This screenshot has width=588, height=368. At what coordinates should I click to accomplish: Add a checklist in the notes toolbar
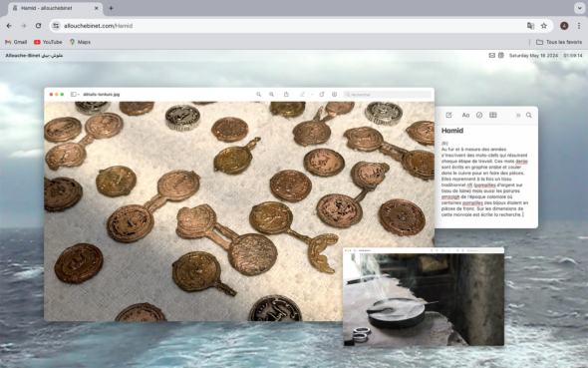(x=479, y=115)
